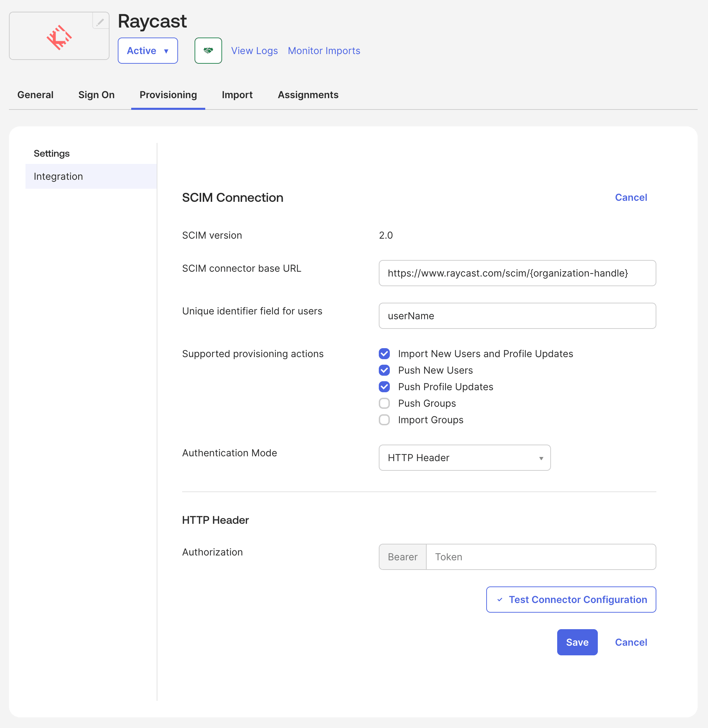Enable the Import Groups option
The width and height of the screenshot is (708, 728).
(384, 420)
